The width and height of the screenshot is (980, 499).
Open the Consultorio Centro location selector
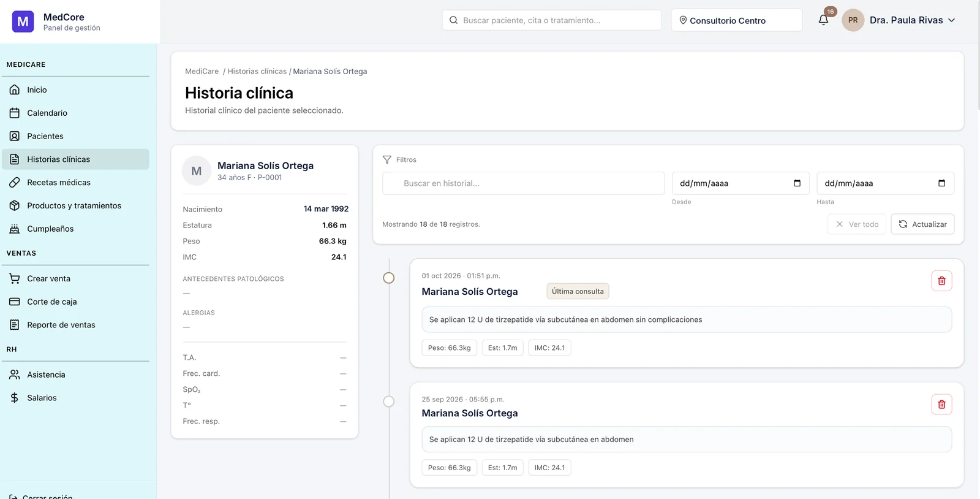[x=736, y=20]
